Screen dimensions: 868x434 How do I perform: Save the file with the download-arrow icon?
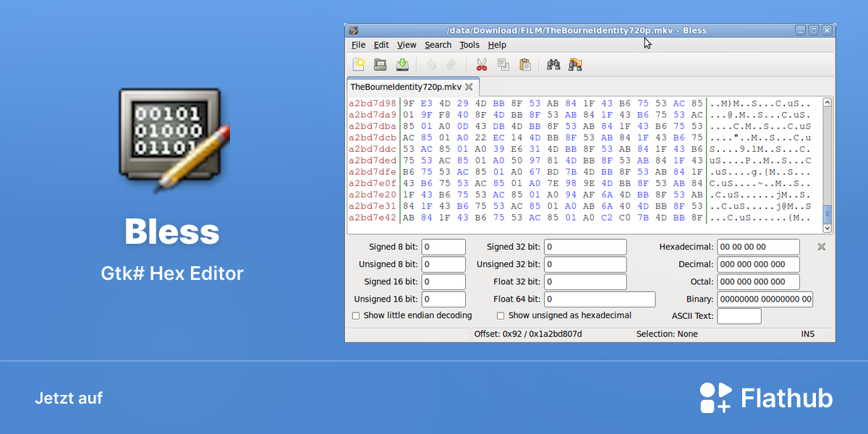click(x=402, y=64)
